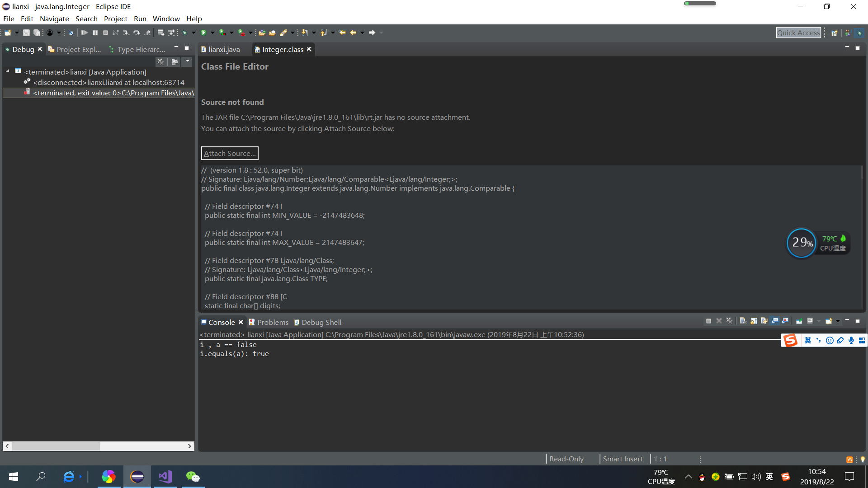Open the Run launch dropdown arrow
This screenshot has width=868, height=488.
click(x=212, y=33)
